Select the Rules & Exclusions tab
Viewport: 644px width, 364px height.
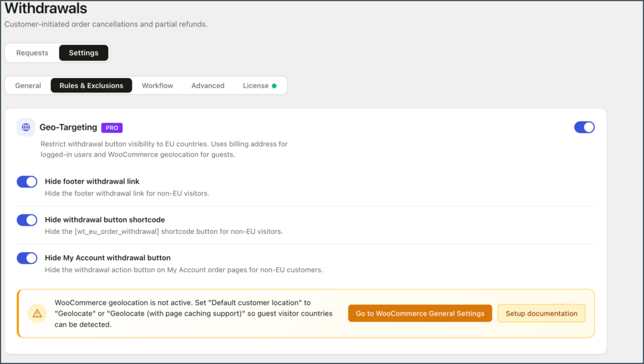(x=91, y=85)
